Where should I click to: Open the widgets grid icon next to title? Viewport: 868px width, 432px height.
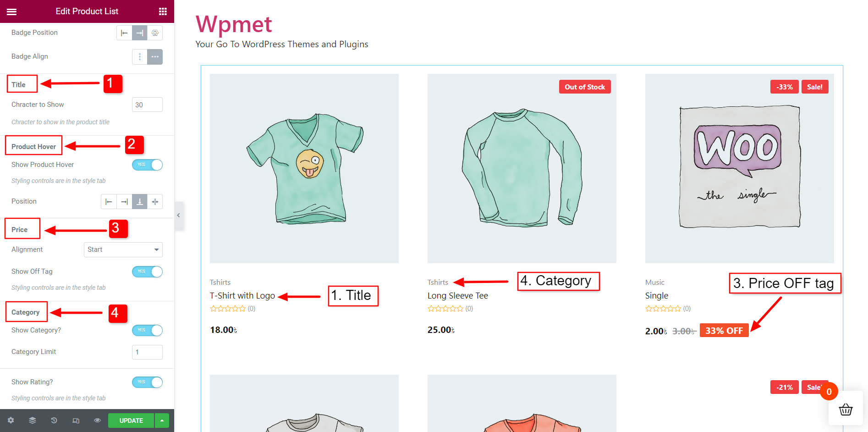click(163, 11)
